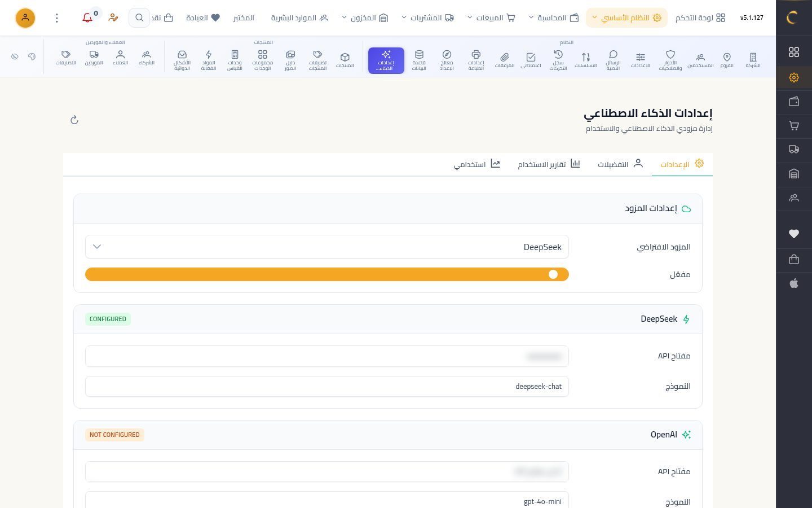Toggle the مفعل enabled switch

[327, 274]
